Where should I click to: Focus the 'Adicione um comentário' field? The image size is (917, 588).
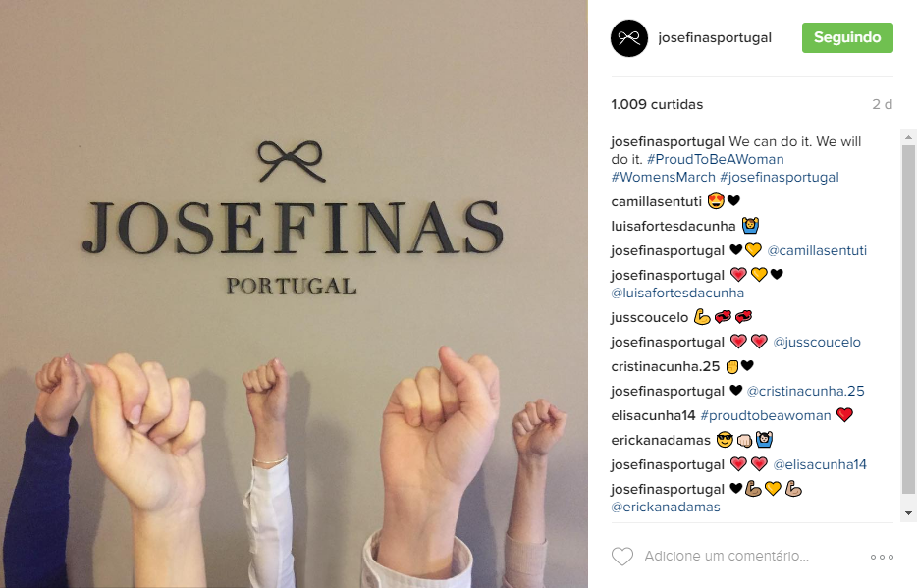coord(727,556)
